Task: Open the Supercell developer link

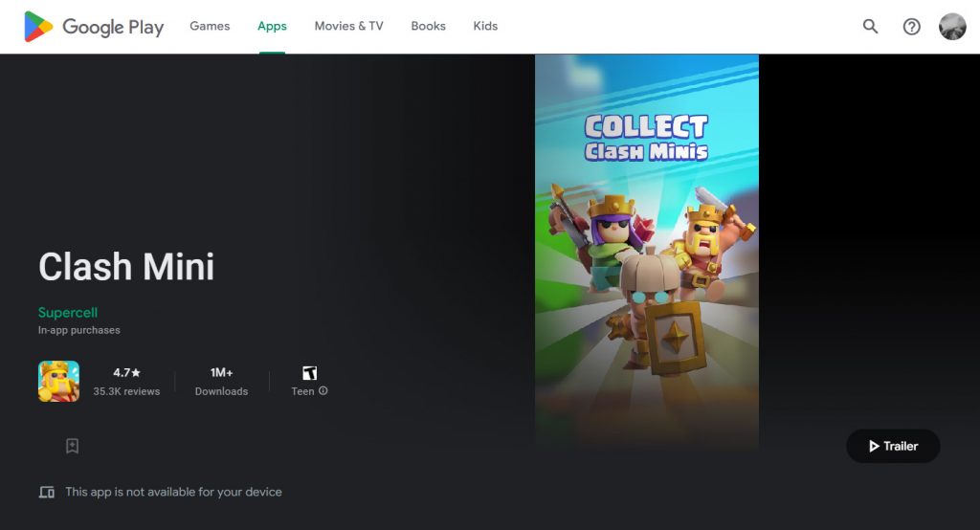Action: pos(68,313)
